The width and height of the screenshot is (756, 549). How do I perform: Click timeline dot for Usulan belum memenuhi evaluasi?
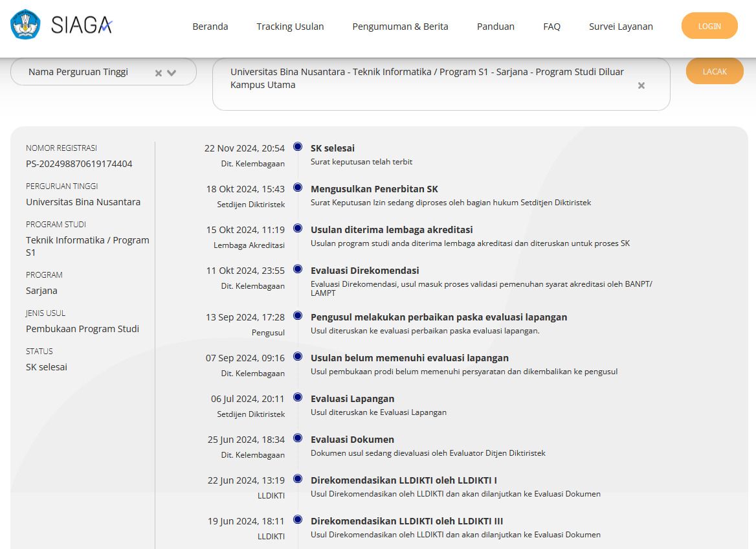pos(298,356)
